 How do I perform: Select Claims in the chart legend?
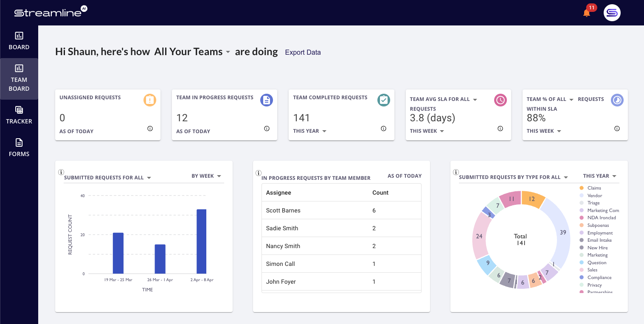(593, 188)
